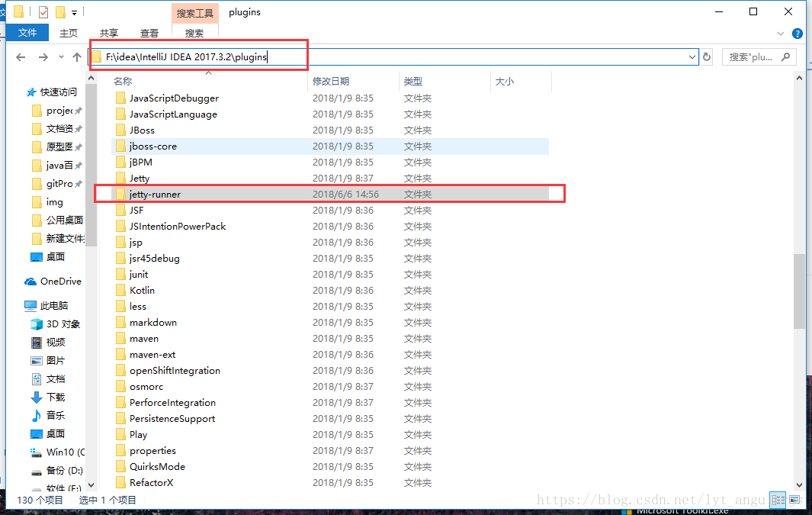Click the new folder quick access icon
The image size is (812, 515).
60,12
